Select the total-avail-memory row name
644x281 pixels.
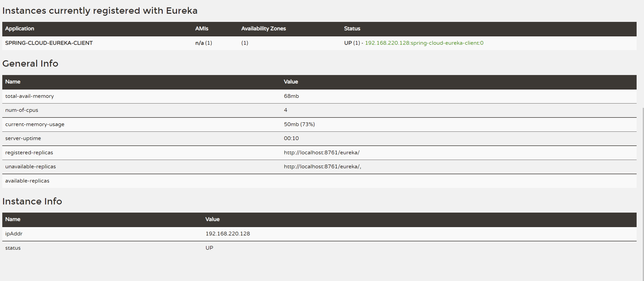30,96
